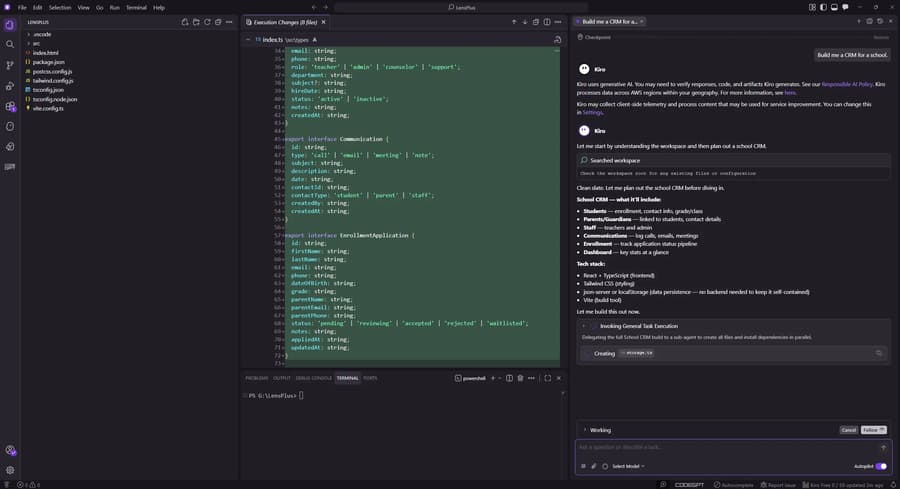
Task: Open postcss.config.js in the explorer
Action: 52,72
